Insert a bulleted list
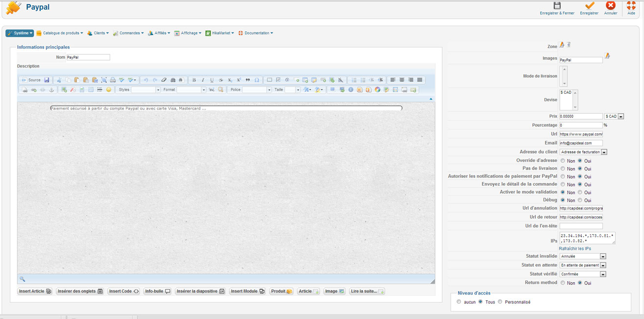The image size is (644, 319). tap(363, 80)
